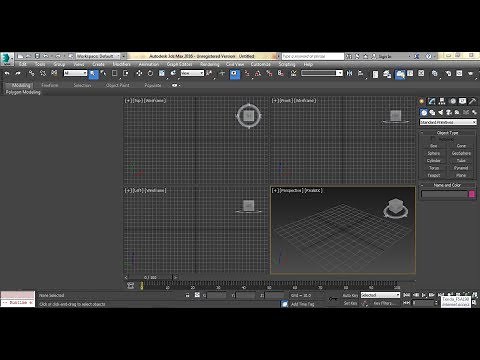Open the Modifiers menu

click(122, 64)
